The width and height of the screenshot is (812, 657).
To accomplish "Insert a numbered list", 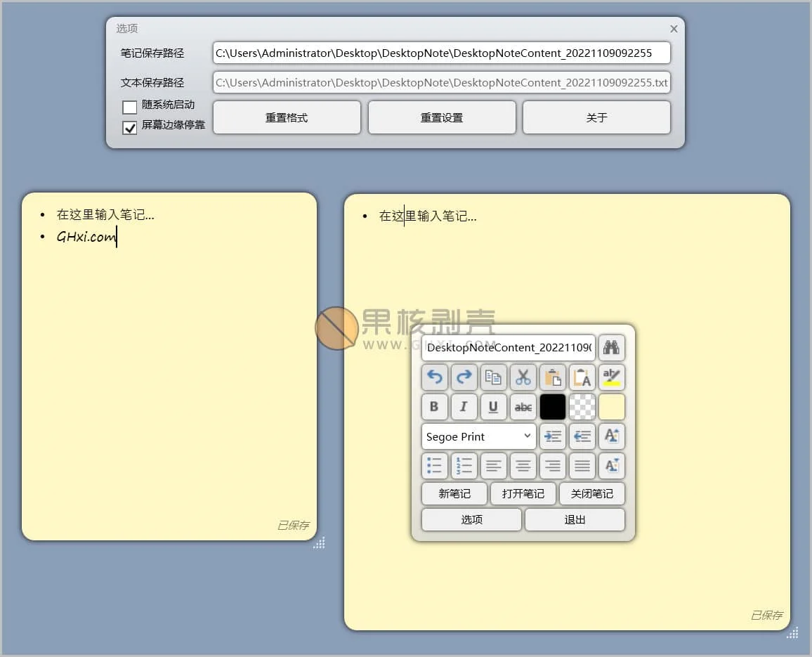I will 464,466.
